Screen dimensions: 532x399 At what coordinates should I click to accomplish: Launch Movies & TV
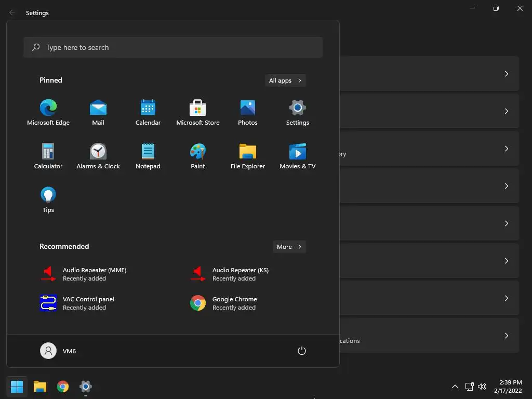298,156
